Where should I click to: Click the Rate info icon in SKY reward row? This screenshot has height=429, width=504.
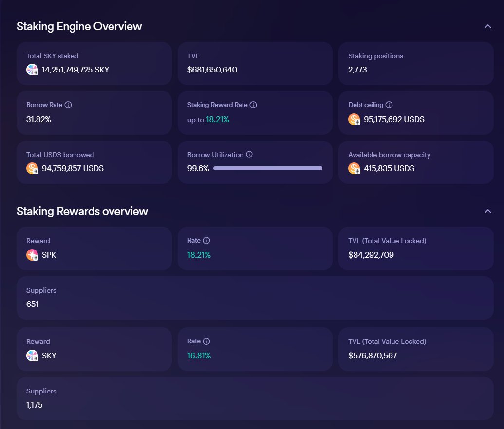coord(206,341)
